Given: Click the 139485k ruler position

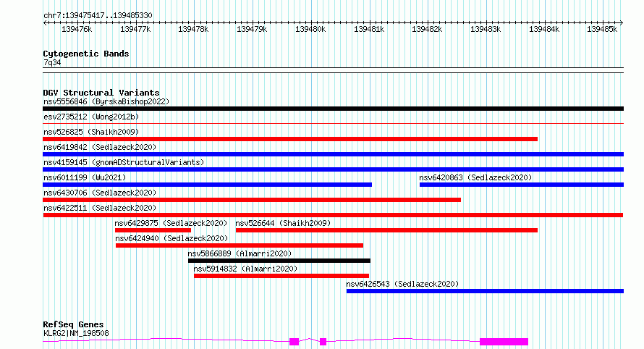Looking at the screenshot, I should click(602, 29).
